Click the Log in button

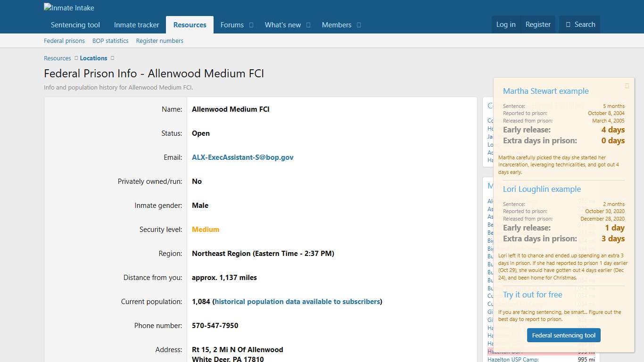tap(506, 25)
